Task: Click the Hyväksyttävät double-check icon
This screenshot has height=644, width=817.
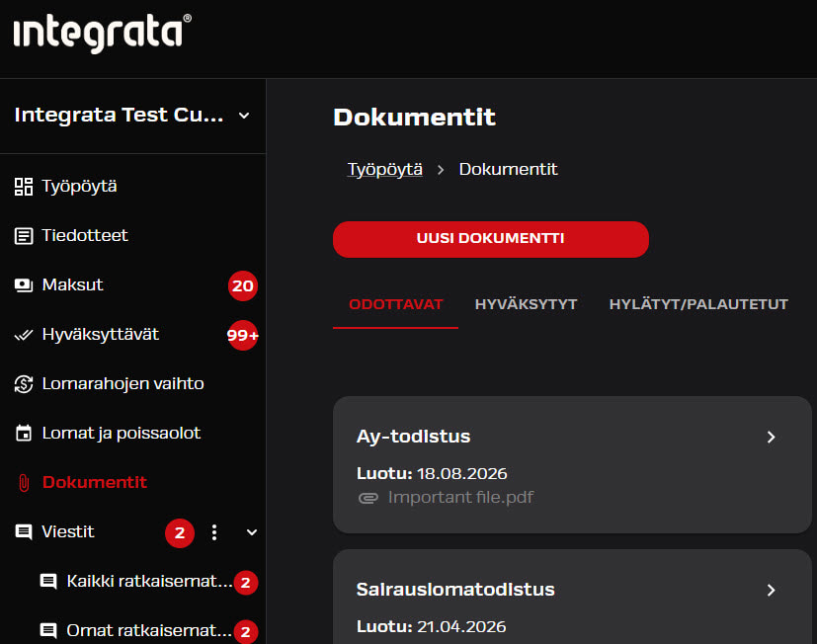Action: (x=24, y=335)
